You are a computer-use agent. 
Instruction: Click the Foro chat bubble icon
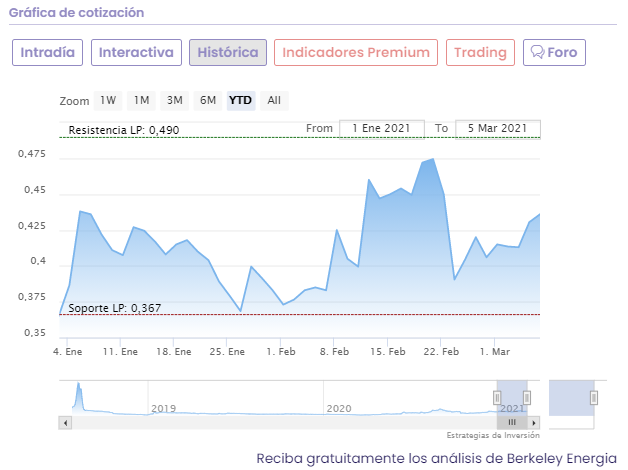(x=537, y=52)
